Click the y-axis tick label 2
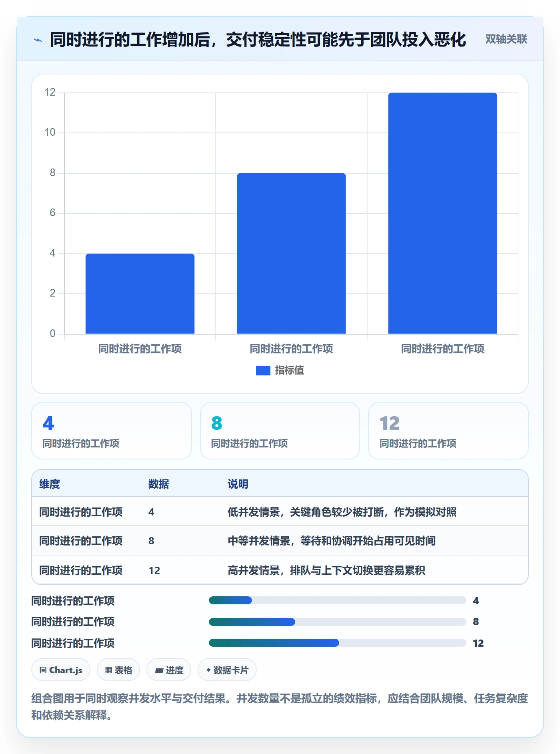The width and height of the screenshot is (560, 754). [52, 293]
